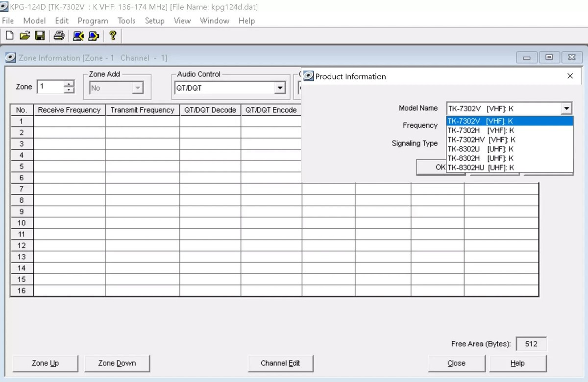Click the New file toolbar icon
Image resolution: width=588 pixels, height=382 pixels.
pyautogui.click(x=9, y=36)
